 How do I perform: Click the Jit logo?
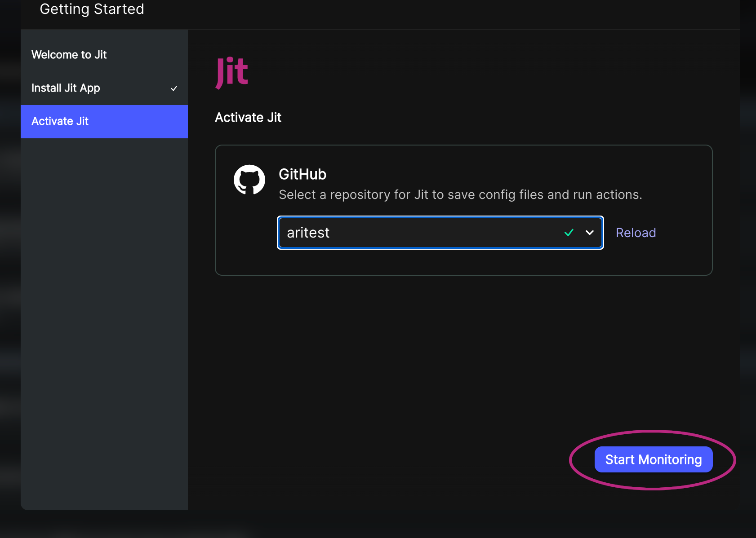232,72
